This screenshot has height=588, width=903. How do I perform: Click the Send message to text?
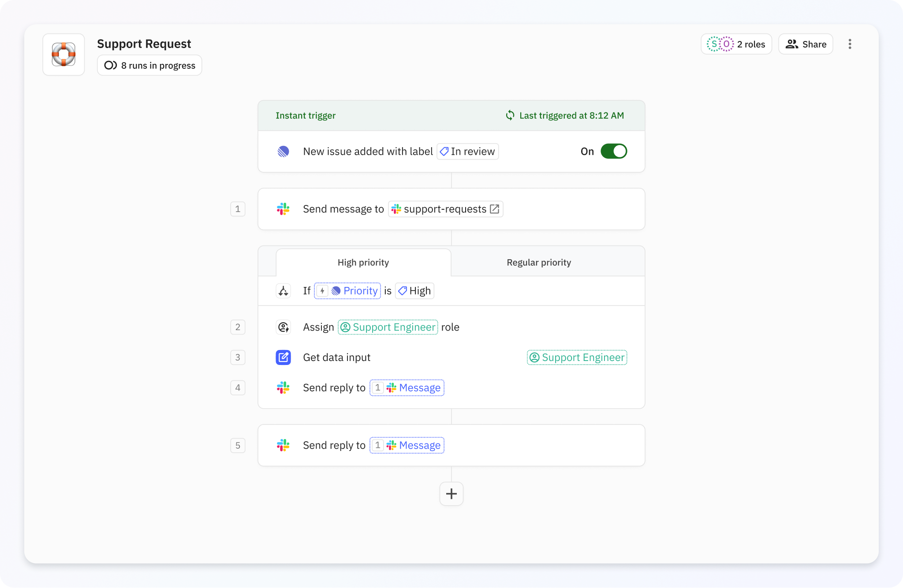[x=343, y=209]
